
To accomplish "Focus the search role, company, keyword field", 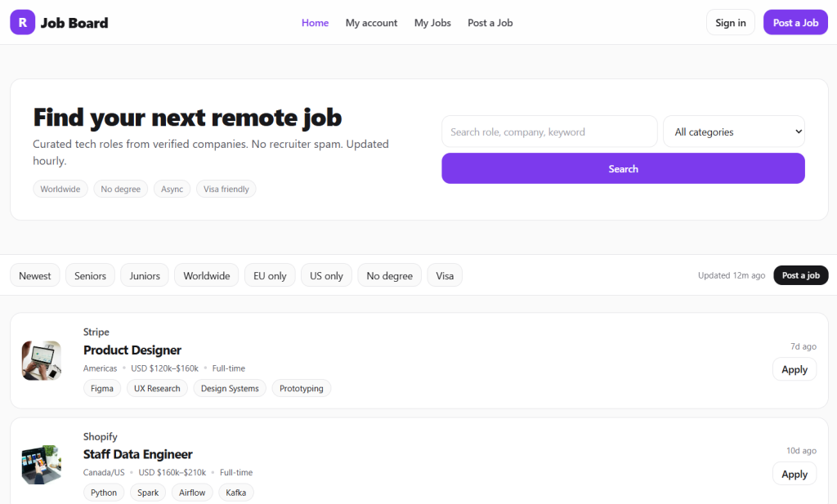I will coord(549,132).
